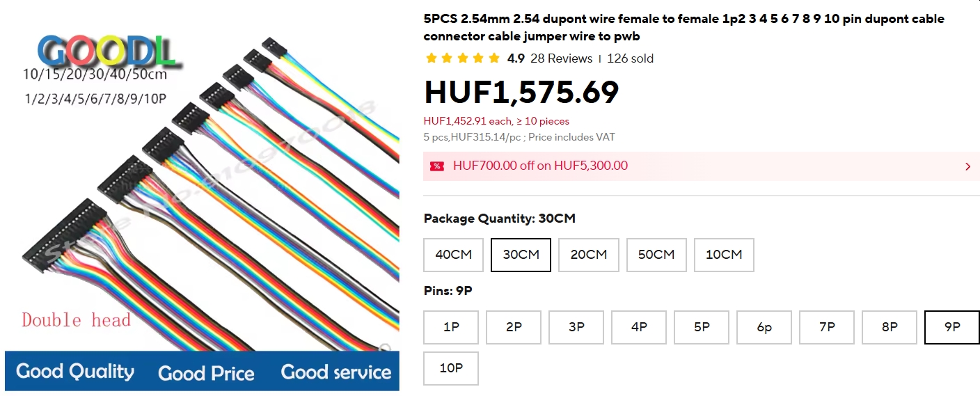Choose the 50CM cable length
The image size is (980, 396).
tap(656, 255)
